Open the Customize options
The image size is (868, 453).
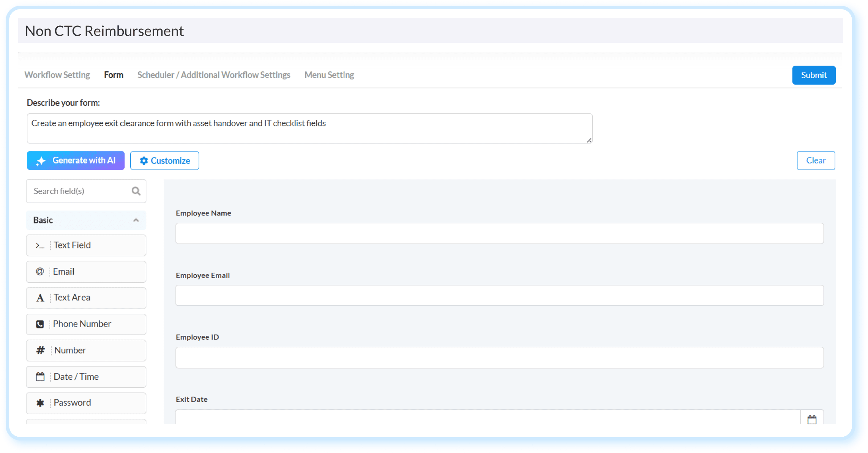[164, 160]
